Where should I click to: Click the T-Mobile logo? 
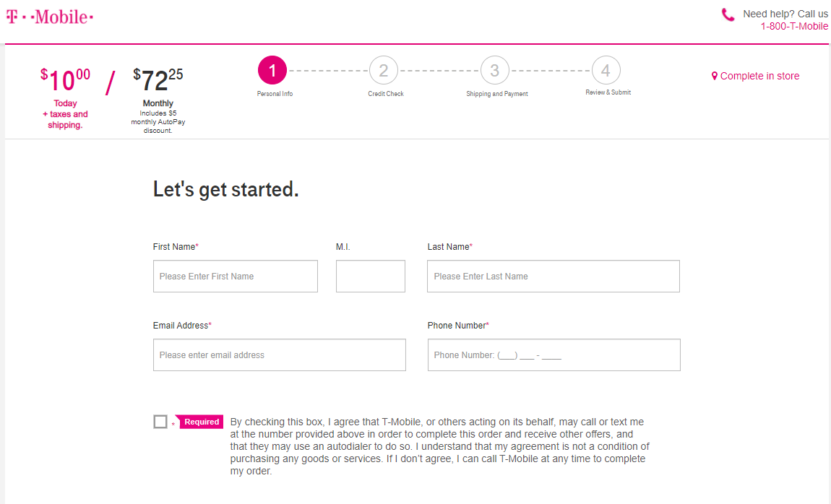(50, 17)
